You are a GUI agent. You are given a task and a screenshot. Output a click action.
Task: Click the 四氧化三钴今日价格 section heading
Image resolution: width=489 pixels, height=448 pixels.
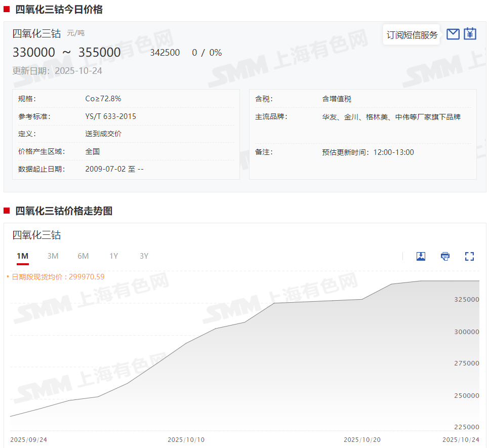(59, 9)
